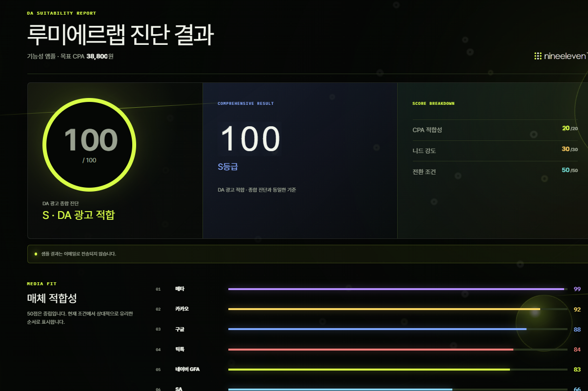588x391 pixels.
Task: Click rank number 04 beside 틱톡
Action: [x=158, y=350]
